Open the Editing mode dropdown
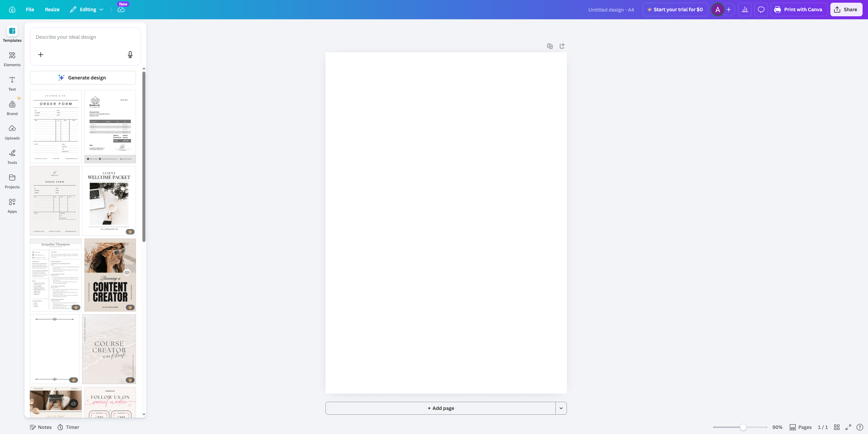The height and width of the screenshot is (434, 868). tap(86, 9)
